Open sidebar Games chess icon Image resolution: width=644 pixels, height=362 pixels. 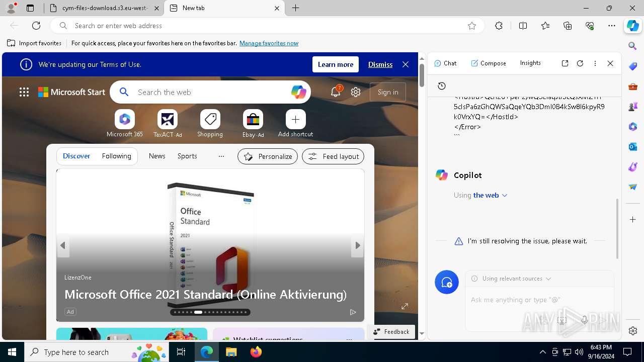pyautogui.click(x=633, y=107)
